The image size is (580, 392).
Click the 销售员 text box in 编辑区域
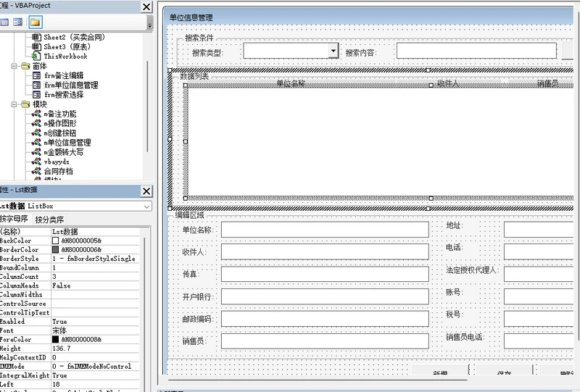point(325,341)
